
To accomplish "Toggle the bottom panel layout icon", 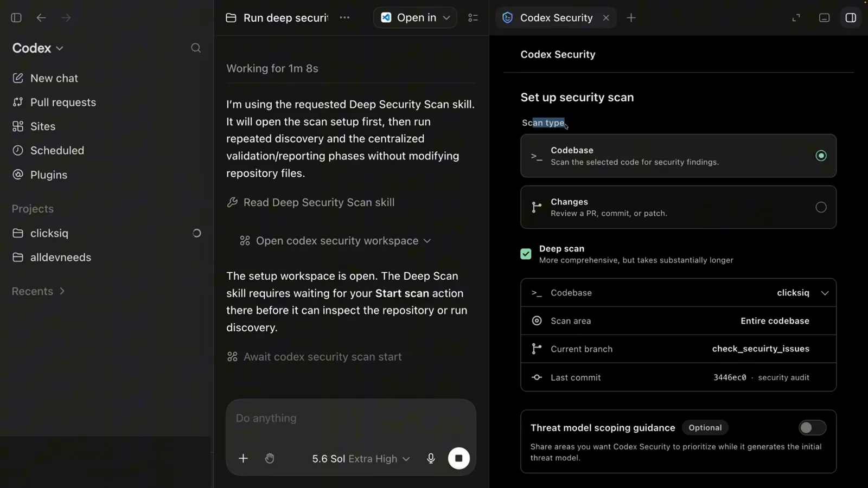I will pos(824,18).
